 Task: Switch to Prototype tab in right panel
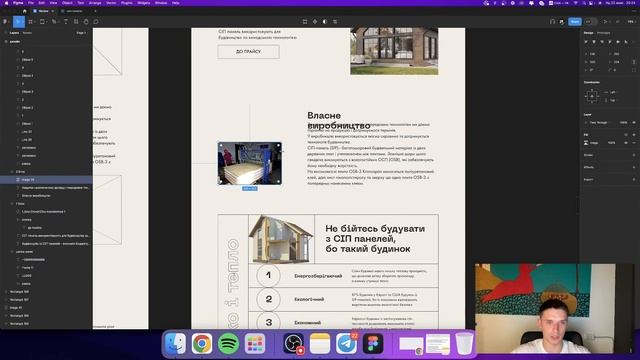point(603,33)
